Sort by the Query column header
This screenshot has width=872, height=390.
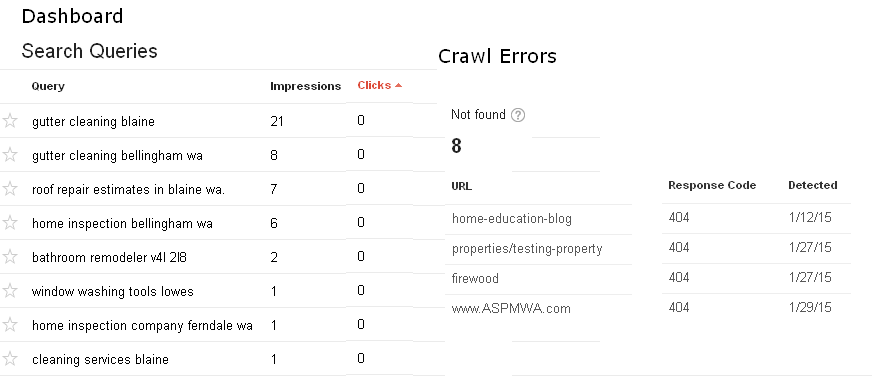click(48, 86)
